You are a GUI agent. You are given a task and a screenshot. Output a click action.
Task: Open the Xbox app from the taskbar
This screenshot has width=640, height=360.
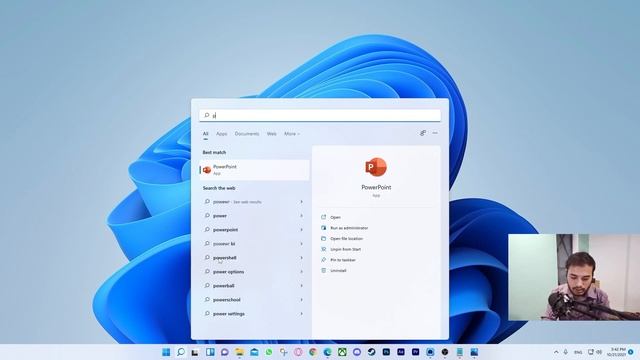point(342,352)
